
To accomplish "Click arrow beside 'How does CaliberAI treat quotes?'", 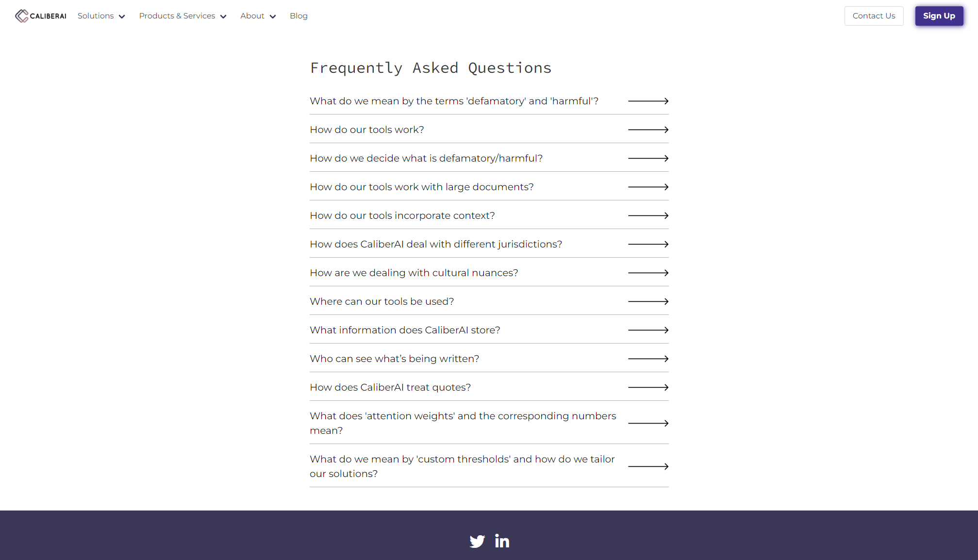I will click(x=648, y=387).
